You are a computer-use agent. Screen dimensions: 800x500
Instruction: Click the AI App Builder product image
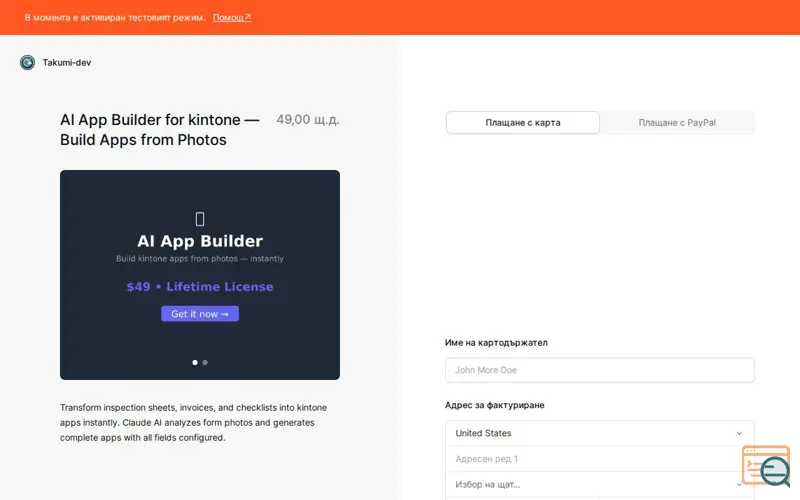click(200, 274)
